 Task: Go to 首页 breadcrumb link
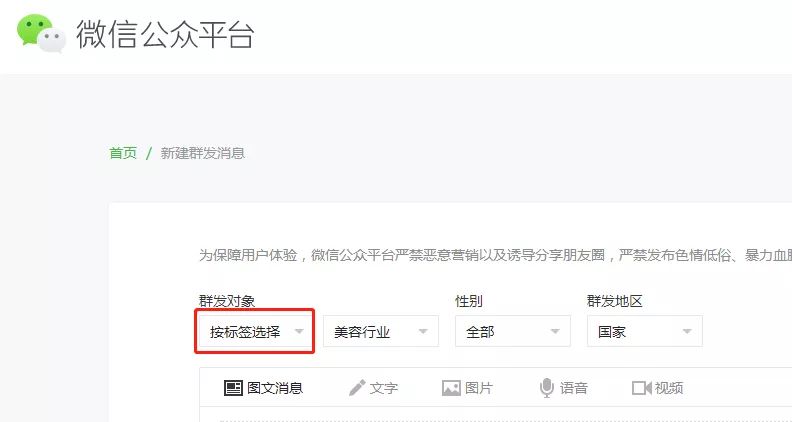click(123, 153)
